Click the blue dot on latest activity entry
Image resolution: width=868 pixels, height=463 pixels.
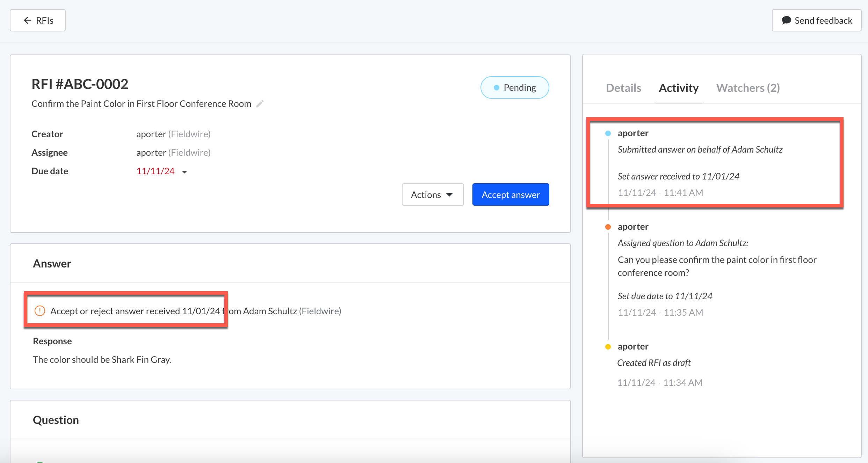tap(608, 133)
